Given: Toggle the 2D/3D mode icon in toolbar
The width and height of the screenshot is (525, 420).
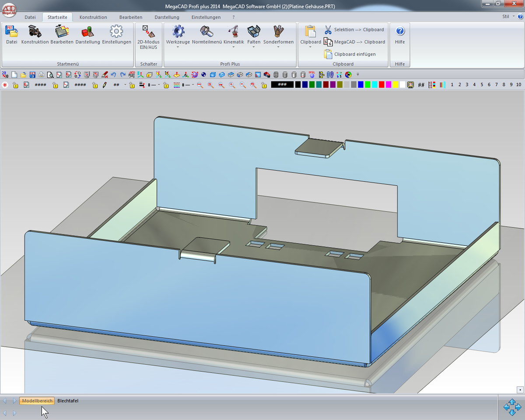Looking at the screenshot, I should (x=5, y=74).
